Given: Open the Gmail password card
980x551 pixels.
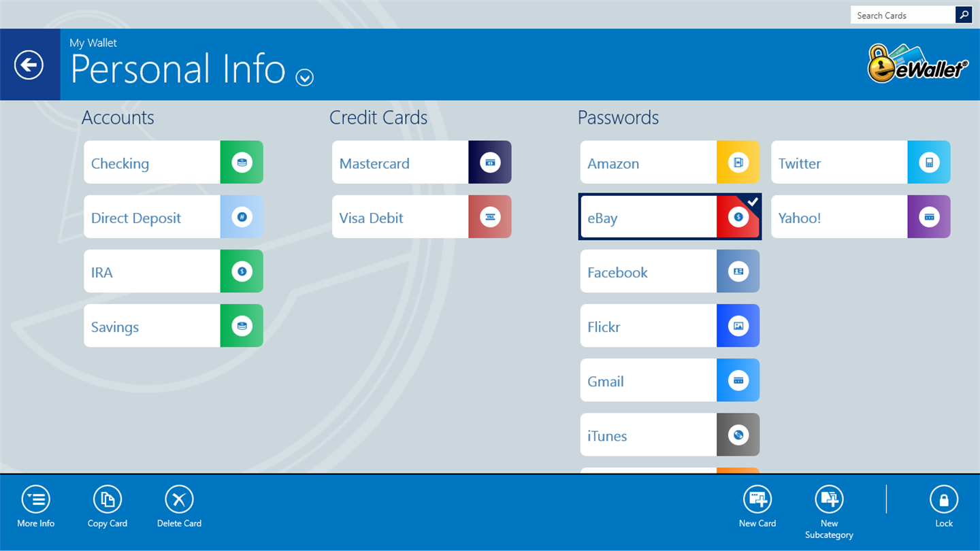Looking at the screenshot, I should [670, 380].
